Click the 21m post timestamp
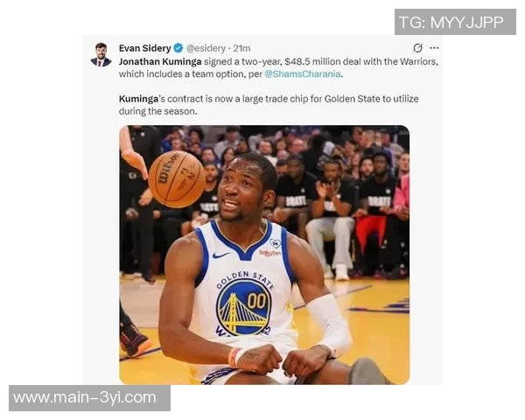Screen dimensions: 525x420 point(241,48)
